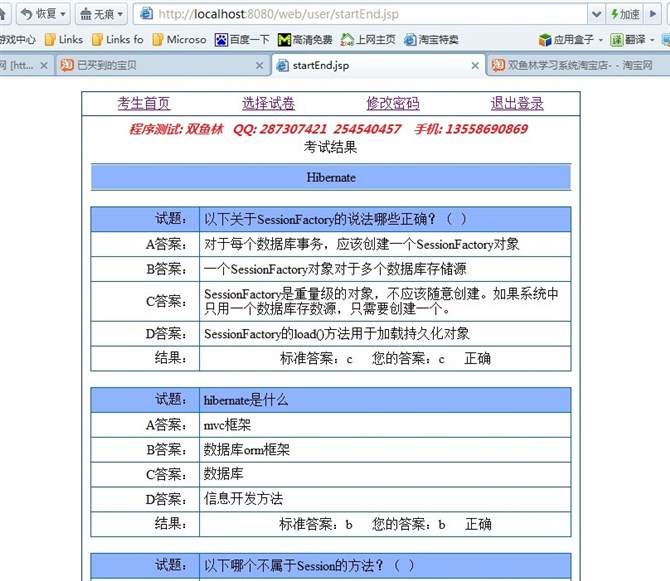Close the startEnd.jsp tab
The width and height of the screenshot is (670, 581).
pyautogui.click(x=475, y=65)
